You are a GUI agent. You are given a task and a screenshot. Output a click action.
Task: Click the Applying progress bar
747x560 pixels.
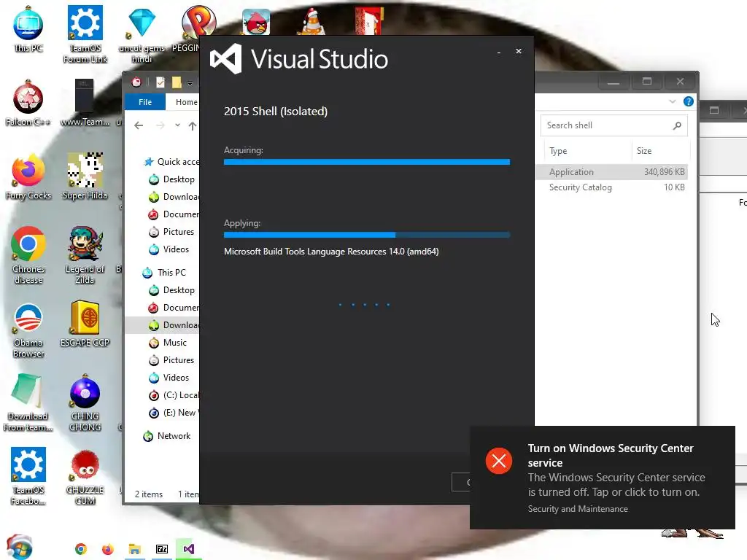coord(367,235)
